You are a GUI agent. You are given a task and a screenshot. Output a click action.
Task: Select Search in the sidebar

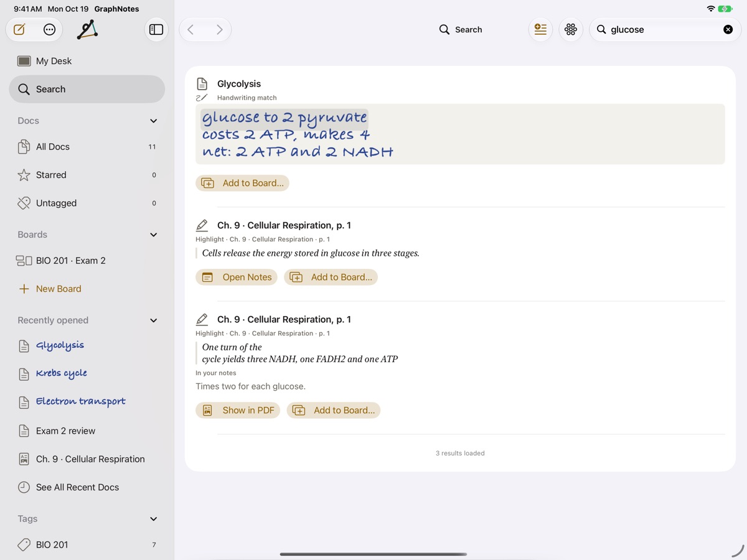point(87,89)
